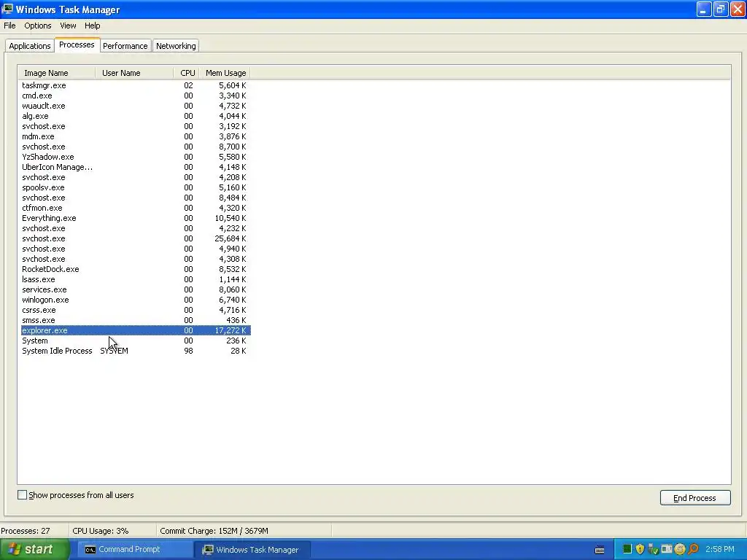
Task: Select the mdm.exe process row
Action: pos(134,136)
